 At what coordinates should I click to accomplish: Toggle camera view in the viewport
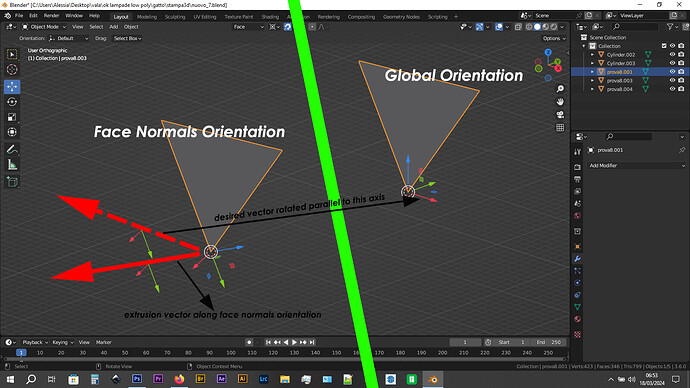point(560,114)
